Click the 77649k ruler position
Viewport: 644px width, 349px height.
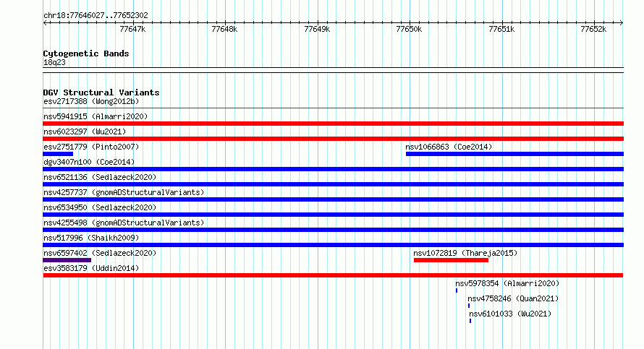coord(317,29)
